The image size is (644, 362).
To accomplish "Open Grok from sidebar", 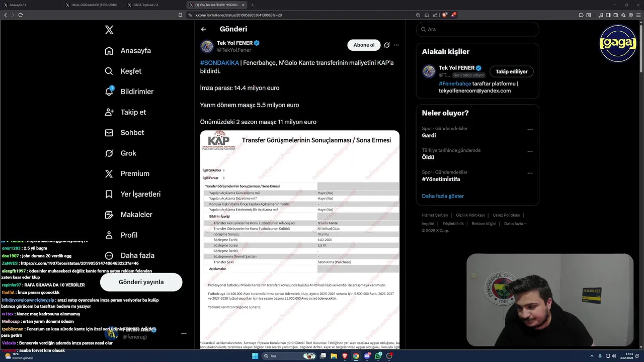I will click(x=120, y=153).
